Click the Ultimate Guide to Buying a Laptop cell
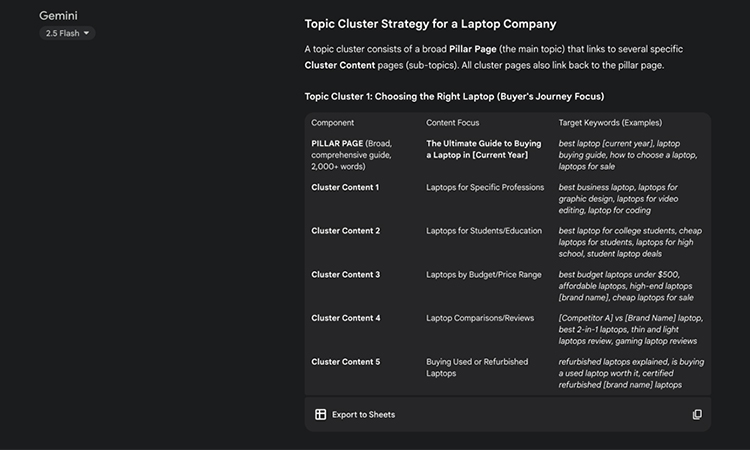Image resolution: width=750 pixels, height=450 pixels. 484,149
